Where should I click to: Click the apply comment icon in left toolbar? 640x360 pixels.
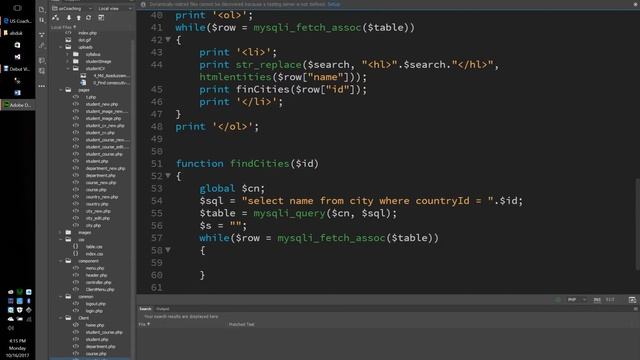click(x=42, y=60)
